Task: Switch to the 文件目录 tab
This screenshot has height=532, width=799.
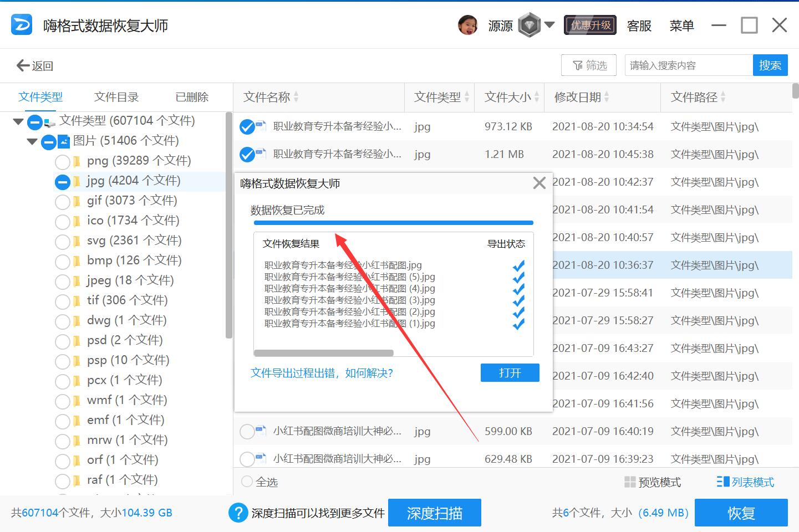Action: 116,97
